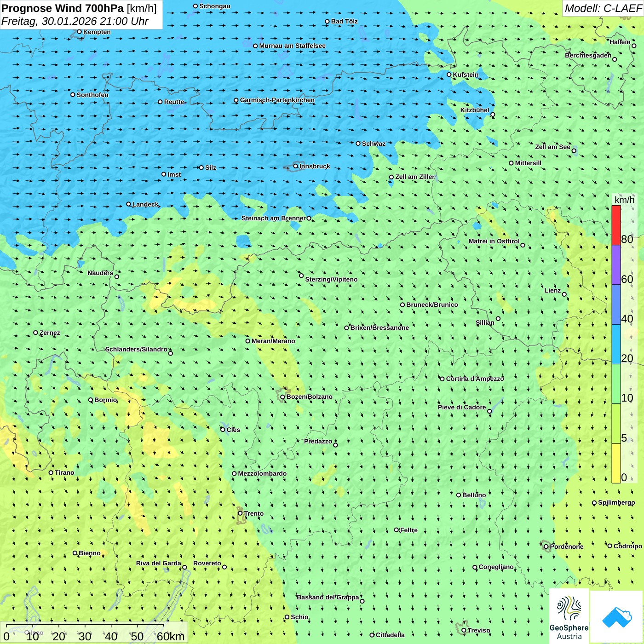Click the green 10 km/h legend color

[x=616, y=384]
